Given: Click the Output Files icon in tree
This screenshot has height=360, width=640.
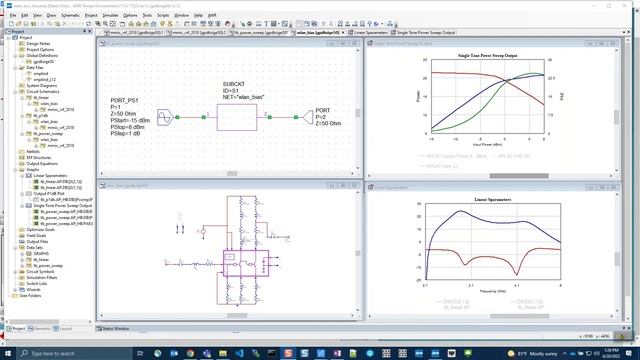Looking at the screenshot, I should [x=22, y=242].
